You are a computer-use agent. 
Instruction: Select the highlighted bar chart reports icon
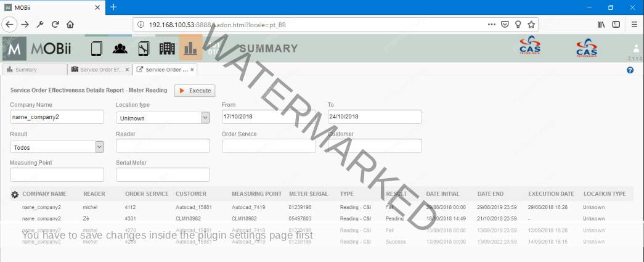click(190, 48)
